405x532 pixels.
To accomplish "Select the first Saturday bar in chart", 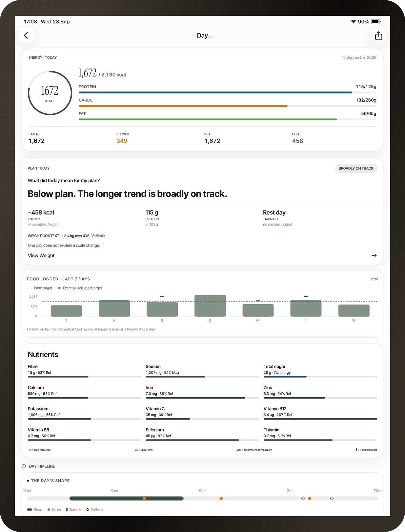I will 162,309.
